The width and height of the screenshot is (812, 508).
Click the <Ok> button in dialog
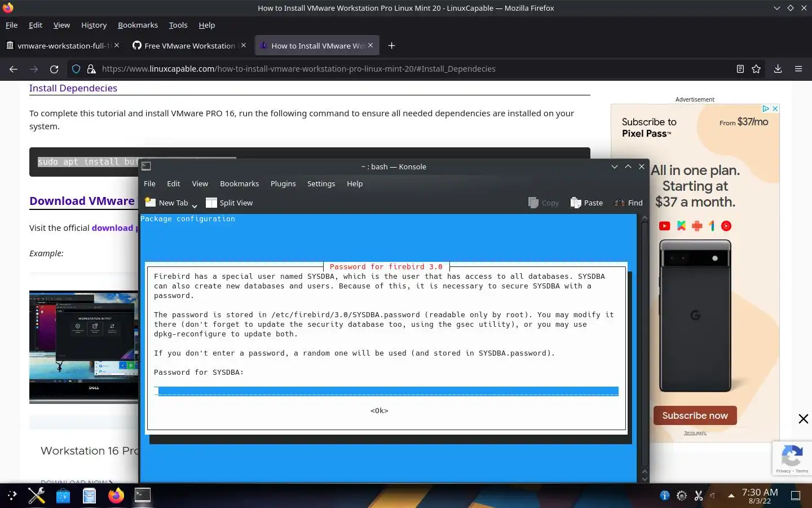coord(379,410)
